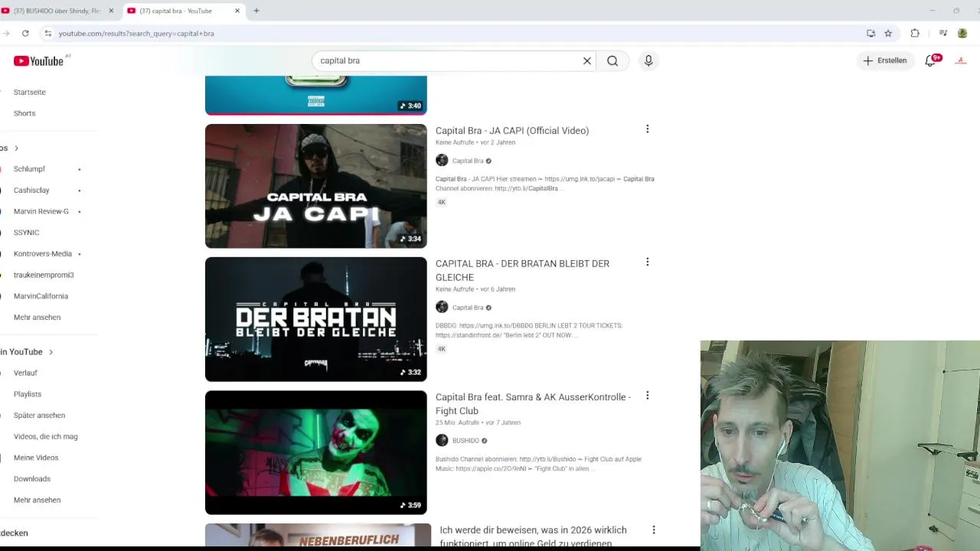This screenshot has height=551, width=980.
Task: Expand subscriptions with Mehr ansehen below MarvinCalifornia
Action: 37,317
